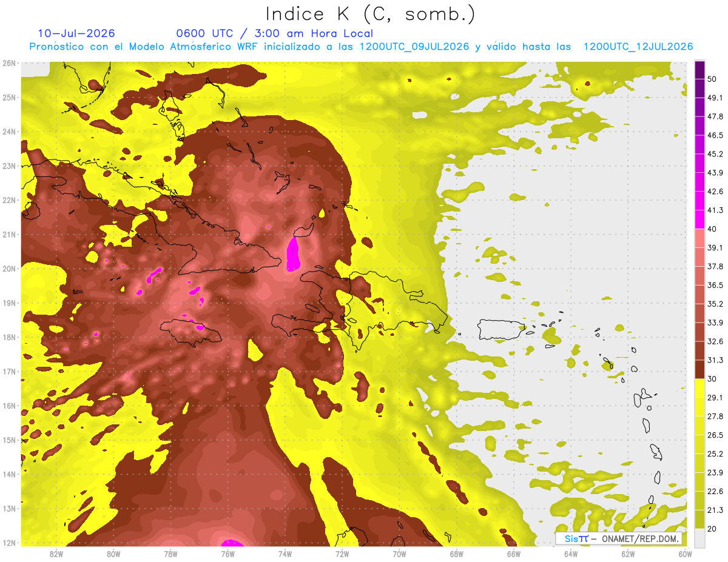This screenshot has height=562, width=728.
Task: Click the "SisTT - ONAMET/REP.DOM." credit box
Action: click(x=618, y=538)
